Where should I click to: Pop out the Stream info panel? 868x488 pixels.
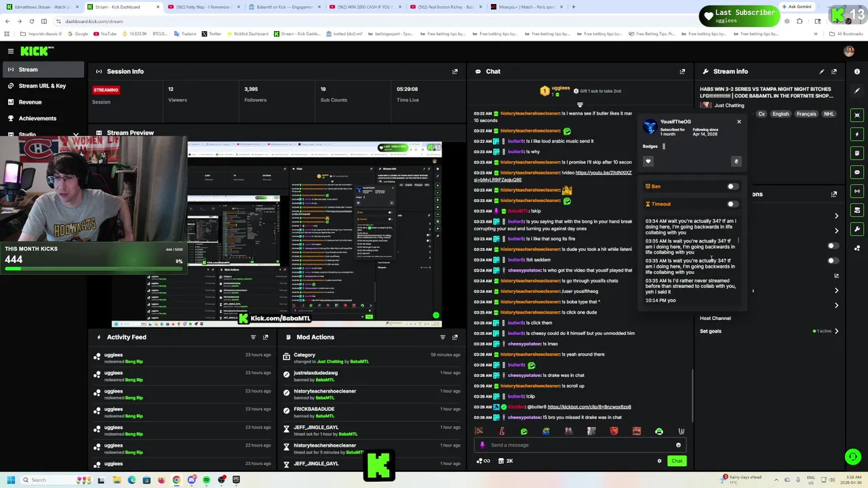click(x=834, y=71)
